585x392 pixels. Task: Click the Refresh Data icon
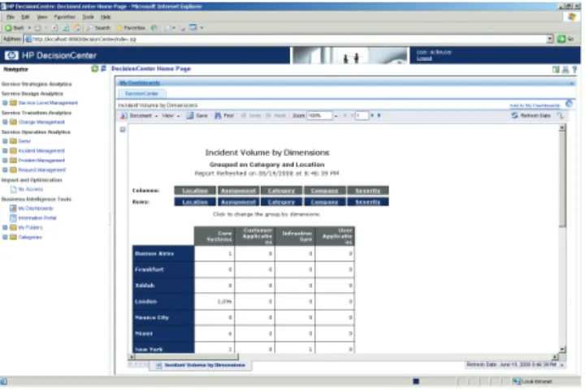coord(514,115)
